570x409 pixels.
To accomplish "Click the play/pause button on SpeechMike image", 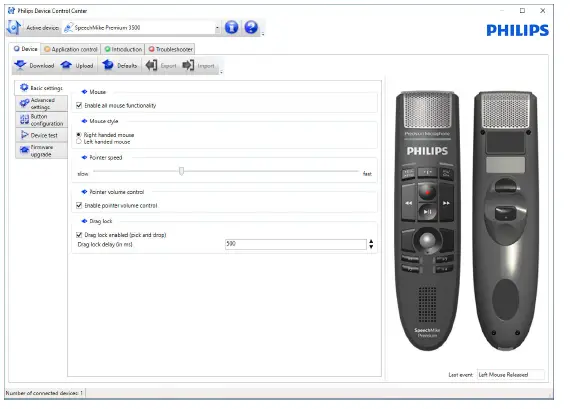I will tap(428, 212).
